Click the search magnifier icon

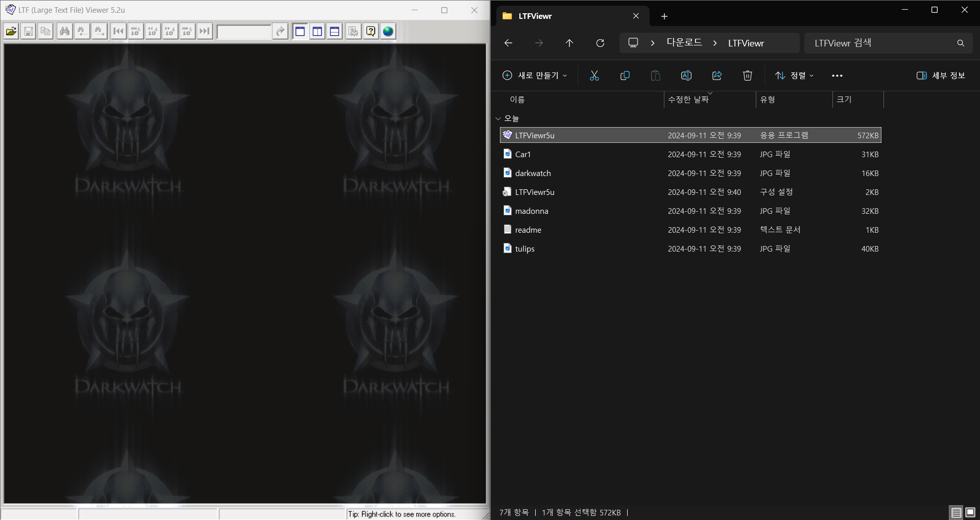click(x=961, y=43)
